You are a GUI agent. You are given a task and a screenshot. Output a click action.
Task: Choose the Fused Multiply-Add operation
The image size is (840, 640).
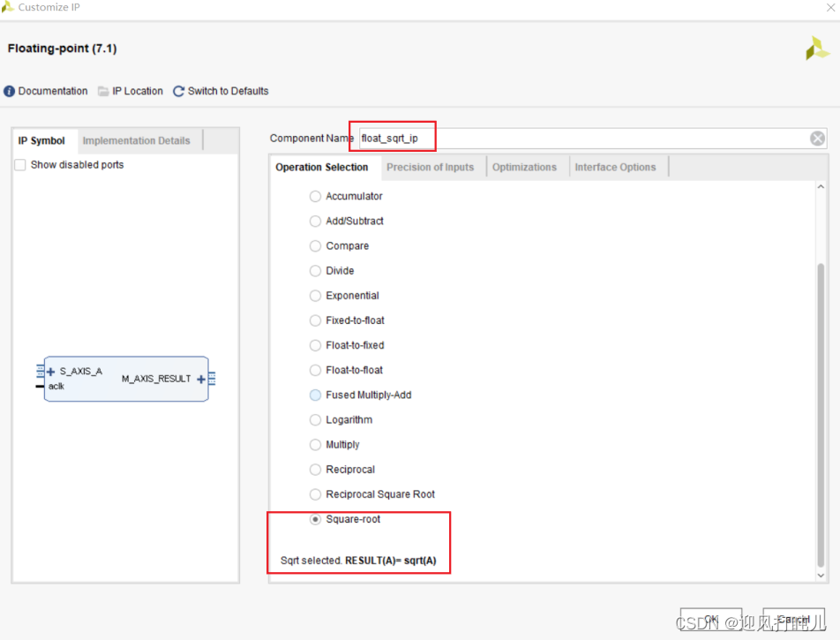click(x=315, y=395)
